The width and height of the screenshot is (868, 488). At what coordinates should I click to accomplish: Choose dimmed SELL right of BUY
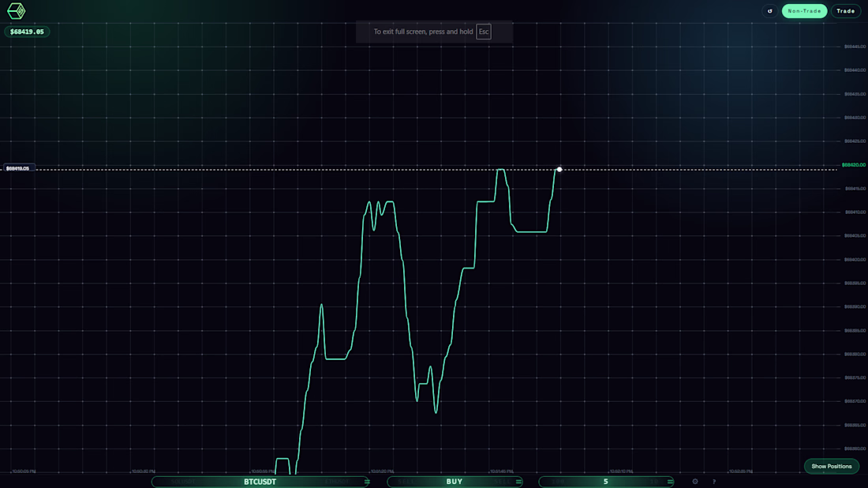(502, 482)
